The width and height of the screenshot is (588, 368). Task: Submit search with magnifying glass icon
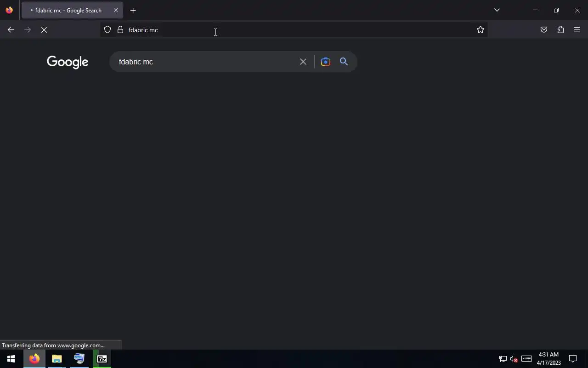coord(344,62)
